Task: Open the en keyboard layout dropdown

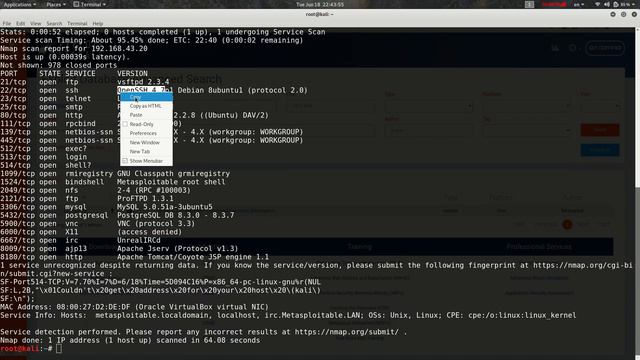Action: point(579,4)
